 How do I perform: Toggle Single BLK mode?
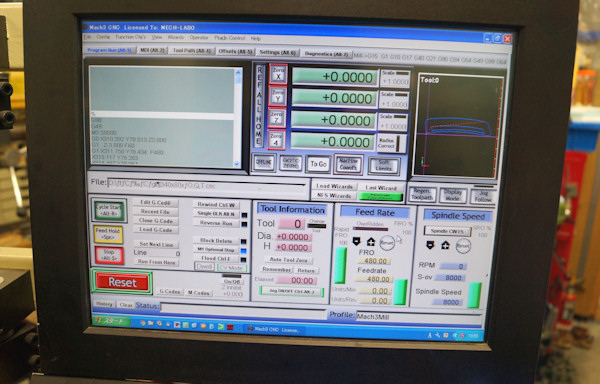[216, 213]
